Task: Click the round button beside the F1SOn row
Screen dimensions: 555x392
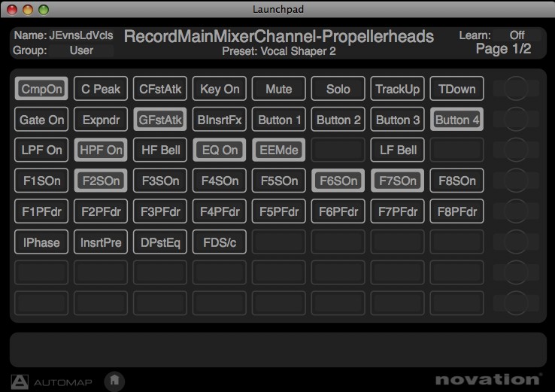Action: click(x=516, y=181)
